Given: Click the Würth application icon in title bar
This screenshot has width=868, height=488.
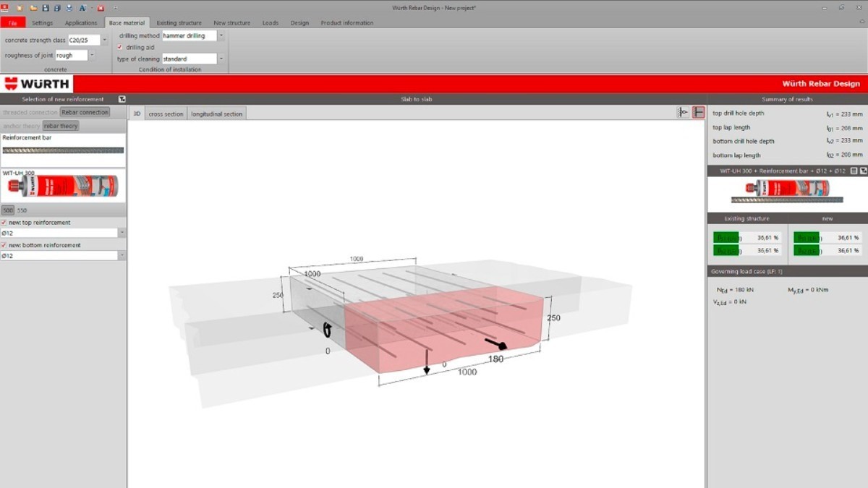Looking at the screenshot, I should coord(4,7).
